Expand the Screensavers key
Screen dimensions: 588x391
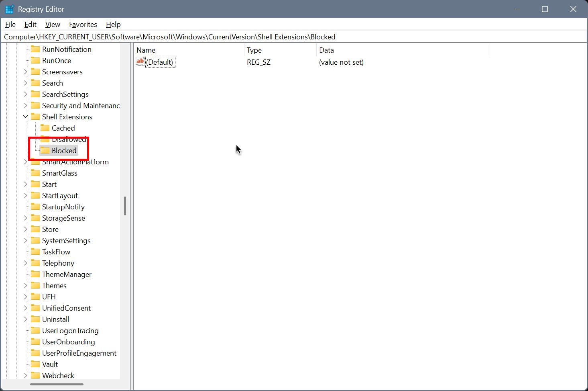26,72
